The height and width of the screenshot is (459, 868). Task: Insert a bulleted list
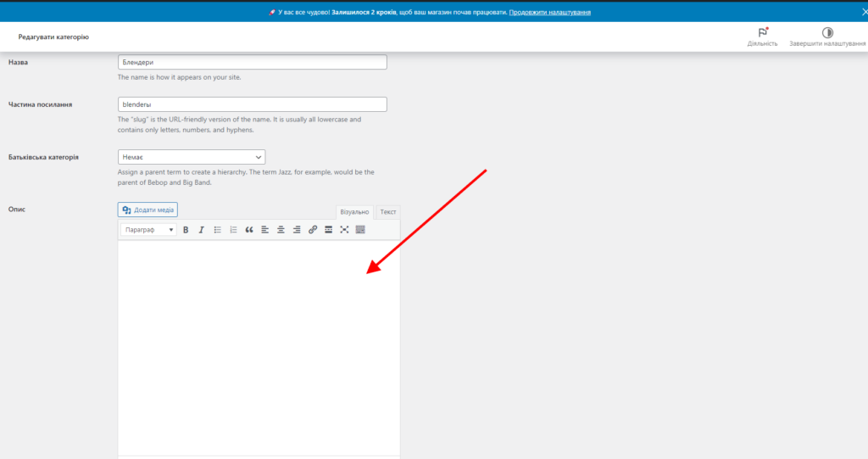[217, 230]
